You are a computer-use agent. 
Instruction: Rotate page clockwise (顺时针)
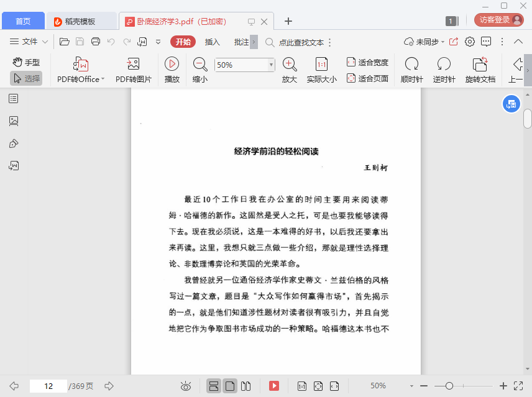pyautogui.click(x=411, y=70)
